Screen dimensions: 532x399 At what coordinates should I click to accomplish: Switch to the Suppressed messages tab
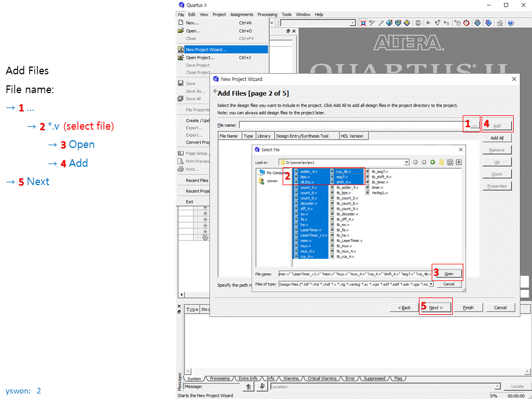374,378
